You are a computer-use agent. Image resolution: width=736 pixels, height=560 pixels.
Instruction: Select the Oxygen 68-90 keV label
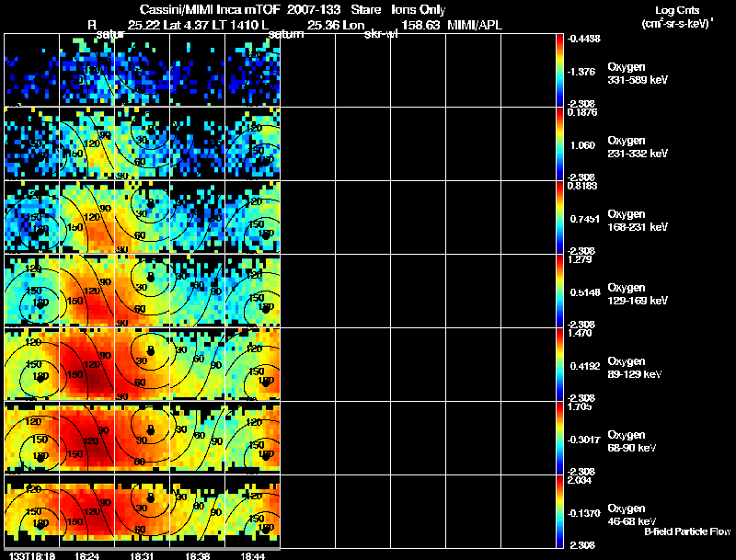pyautogui.click(x=632, y=441)
